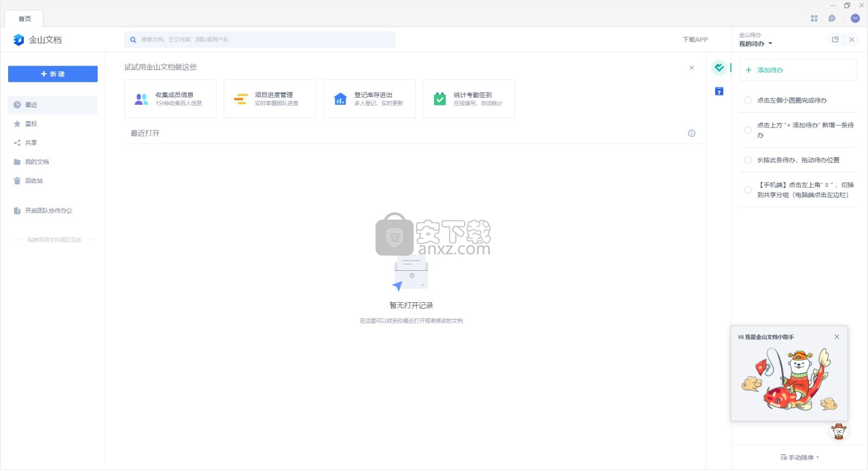This screenshot has width=868, height=470.
Task: Click the 统计考勤签到 calendar check icon
Action: (440, 99)
